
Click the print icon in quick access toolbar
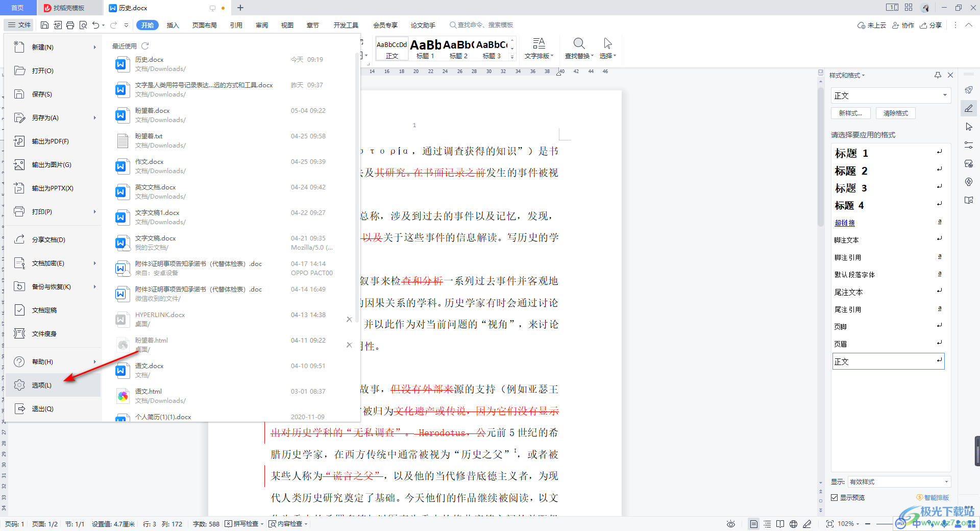tap(70, 25)
